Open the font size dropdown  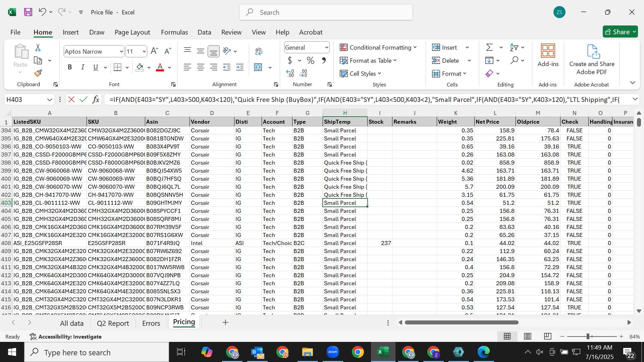pos(144,52)
